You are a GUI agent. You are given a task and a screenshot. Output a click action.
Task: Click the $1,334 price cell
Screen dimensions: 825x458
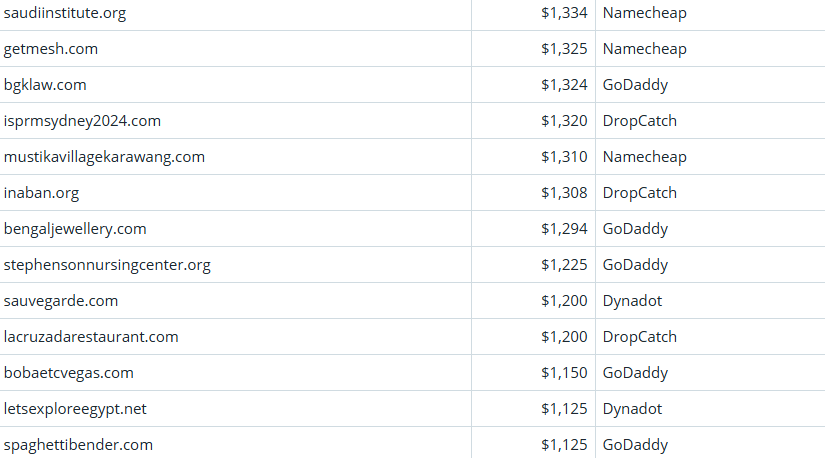pos(564,13)
